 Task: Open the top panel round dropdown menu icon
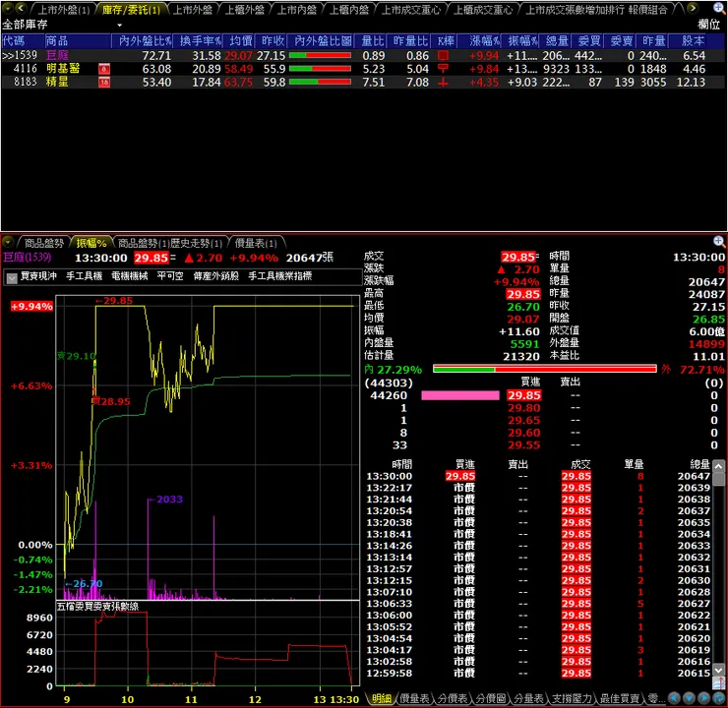tap(8, 8)
